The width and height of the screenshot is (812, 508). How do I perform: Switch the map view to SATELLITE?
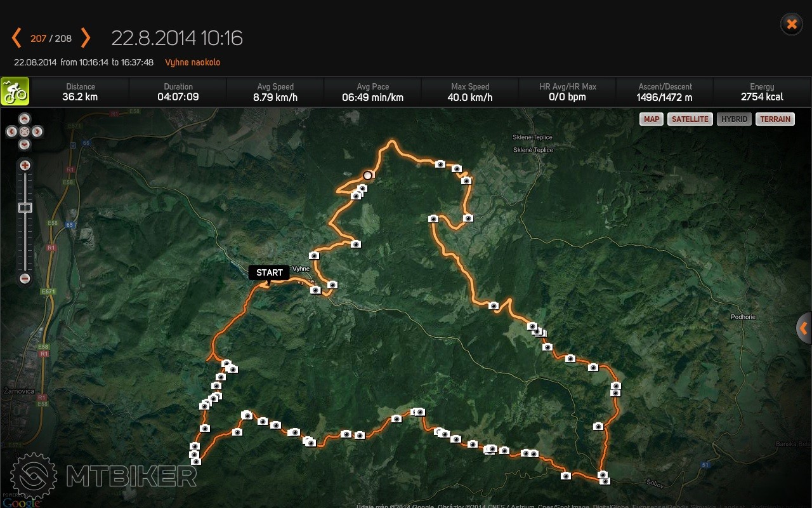690,119
